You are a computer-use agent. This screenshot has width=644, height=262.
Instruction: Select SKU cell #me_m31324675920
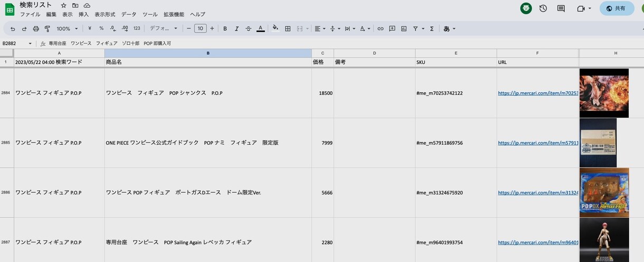point(456,193)
